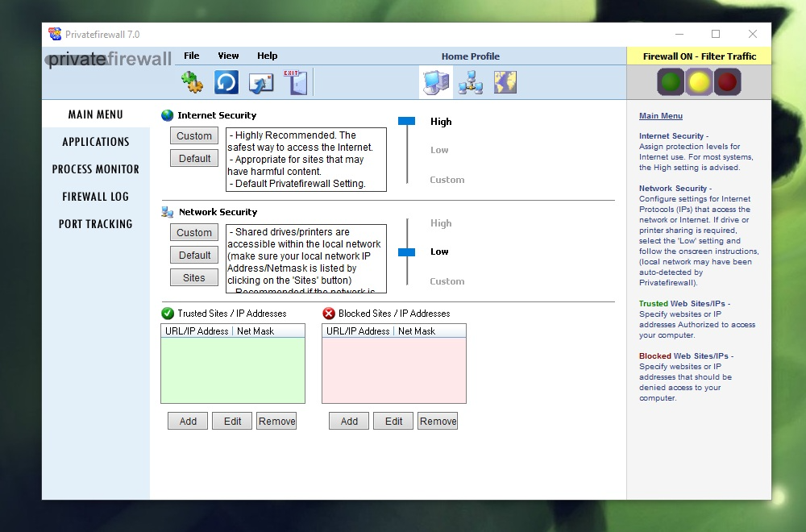The height and width of the screenshot is (532, 806).
Task: Maximize the Privatefirewall window
Action: 716,34
